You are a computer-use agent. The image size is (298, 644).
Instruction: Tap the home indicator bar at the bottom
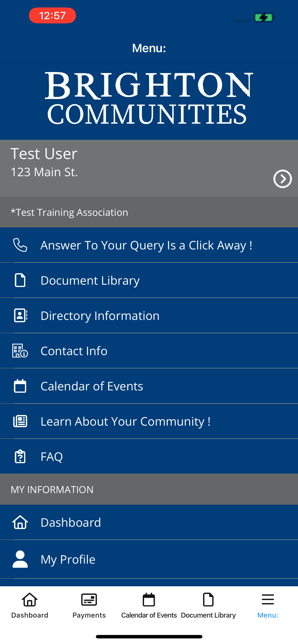(x=149, y=637)
